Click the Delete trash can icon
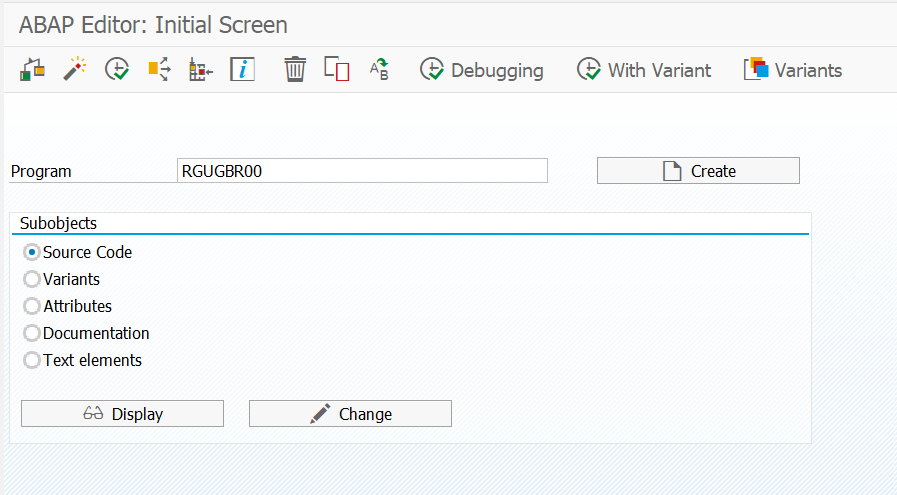The width and height of the screenshot is (897, 495). 295,69
